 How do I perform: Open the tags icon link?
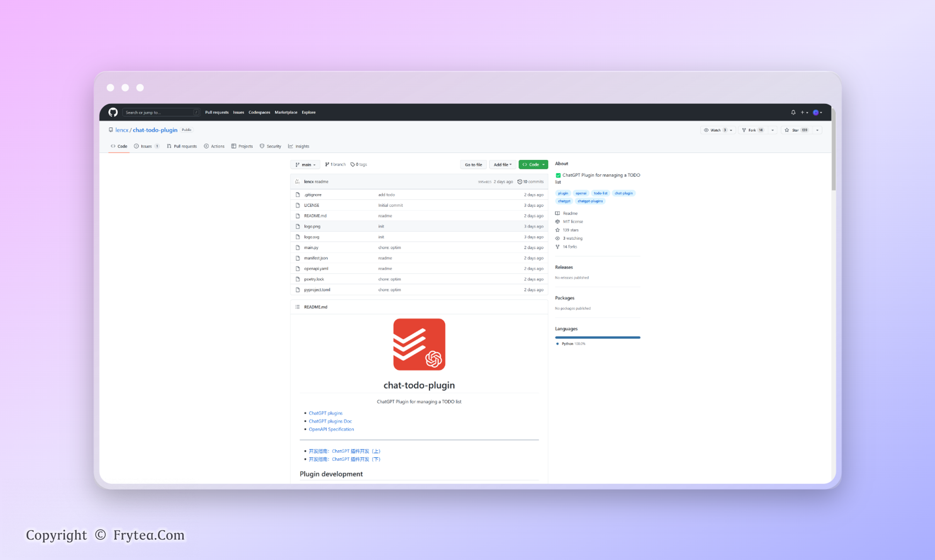(x=352, y=165)
